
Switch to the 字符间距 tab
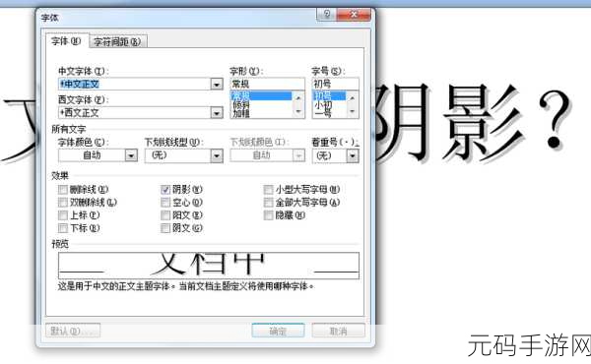click(x=117, y=41)
